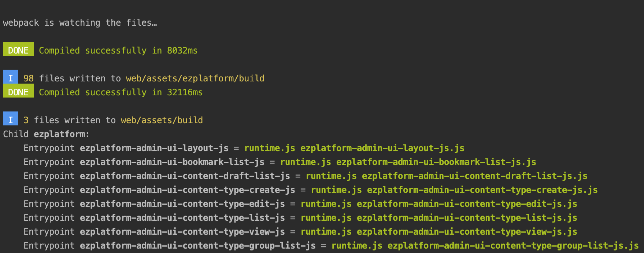Click the 'Child ezplatform:' heading
The image size is (644, 253).
46,134
